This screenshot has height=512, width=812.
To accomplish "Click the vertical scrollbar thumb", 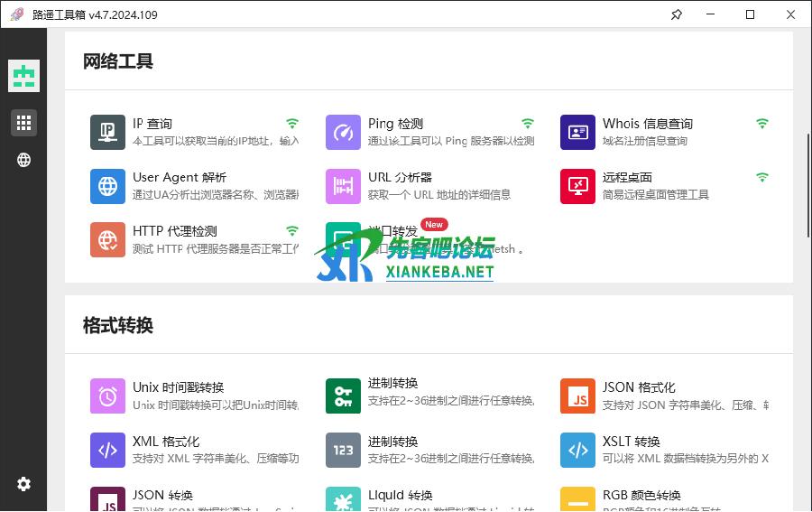I will [807, 185].
